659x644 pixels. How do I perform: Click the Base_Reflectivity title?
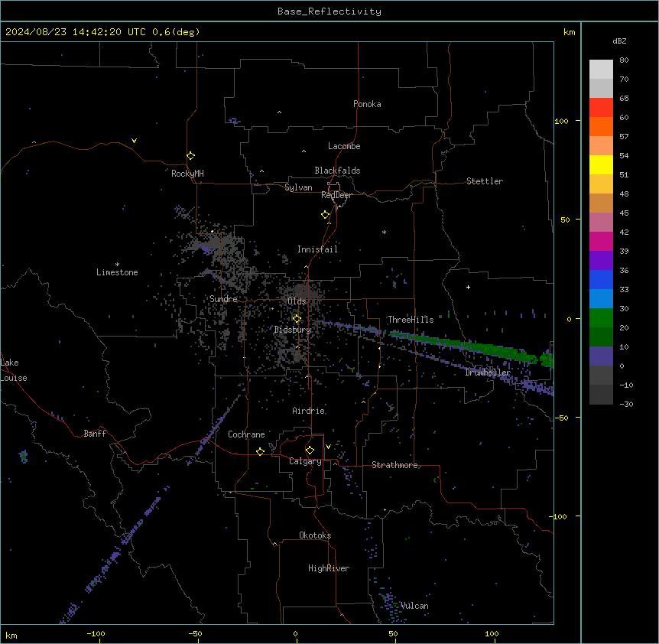[329, 11]
